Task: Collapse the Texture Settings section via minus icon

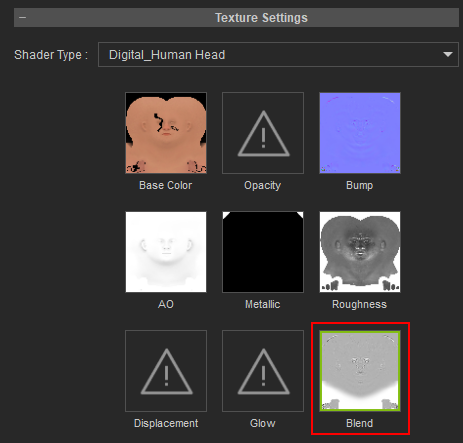Action: click(23, 18)
